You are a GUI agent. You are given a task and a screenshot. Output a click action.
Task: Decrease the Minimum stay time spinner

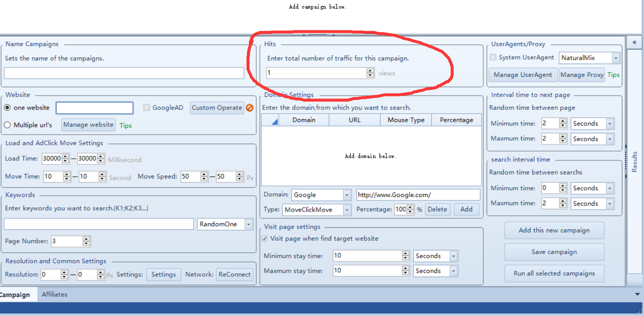click(x=405, y=258)
